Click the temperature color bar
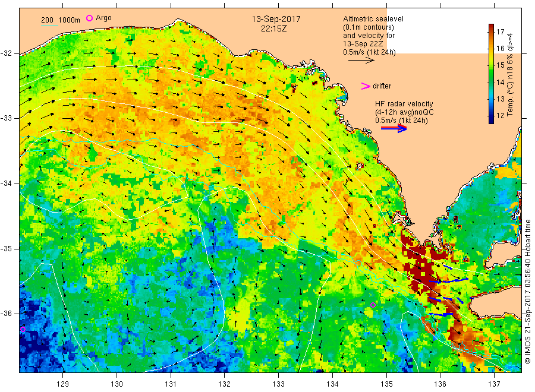535x392 pixels. 491,74
